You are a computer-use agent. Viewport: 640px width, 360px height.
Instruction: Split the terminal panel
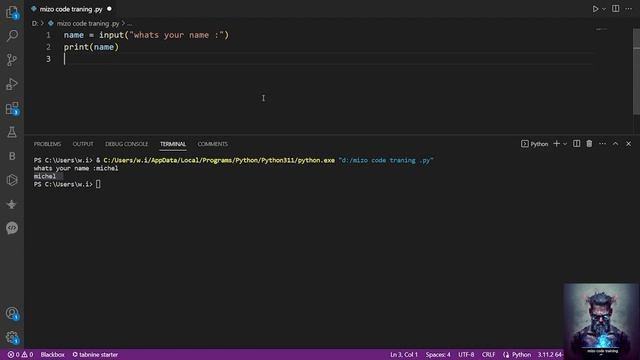[576, 144]
